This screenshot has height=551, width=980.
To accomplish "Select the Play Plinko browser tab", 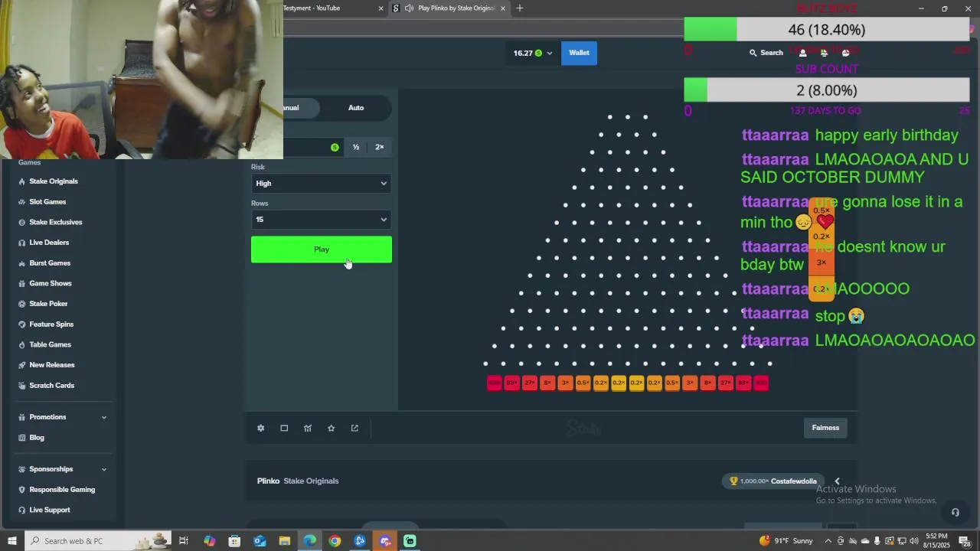I will tap(448, 8).
